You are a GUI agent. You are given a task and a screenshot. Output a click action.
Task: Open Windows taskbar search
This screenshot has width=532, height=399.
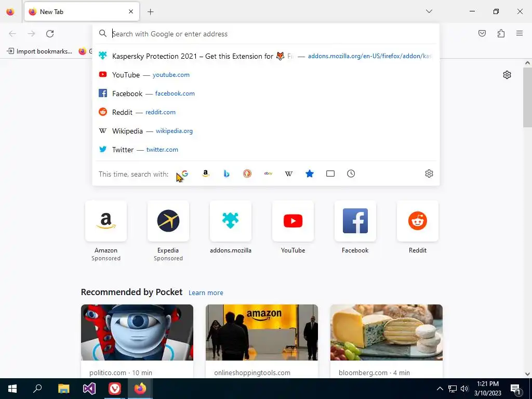pyautogui.click(x=37, y=389)
